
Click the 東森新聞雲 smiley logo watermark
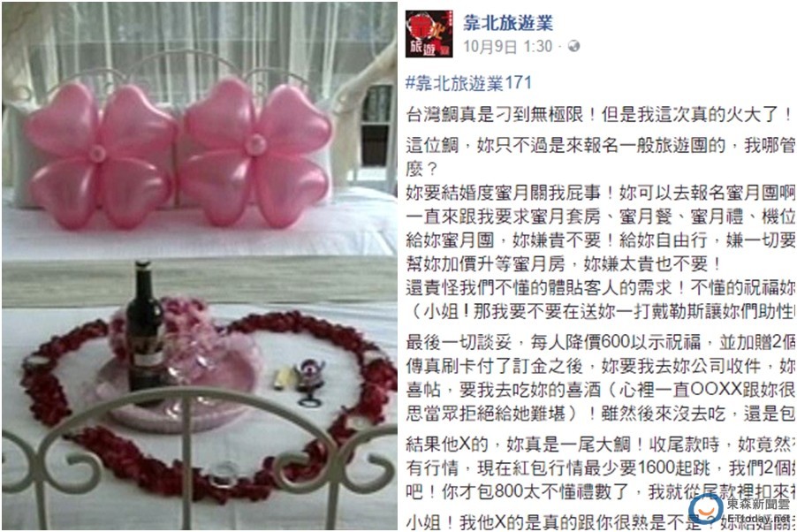click(706, 509)
